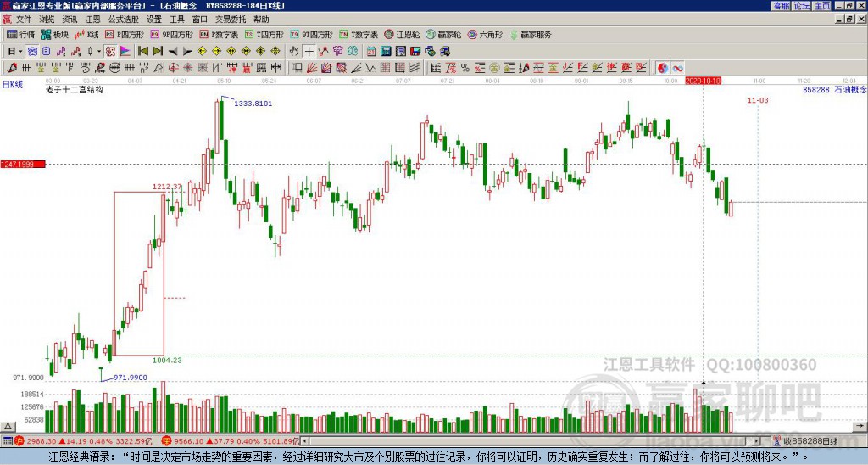Viewport: 868px width, 465px height.
Task: Open the 9P四方形 tool
Action: 172,34
